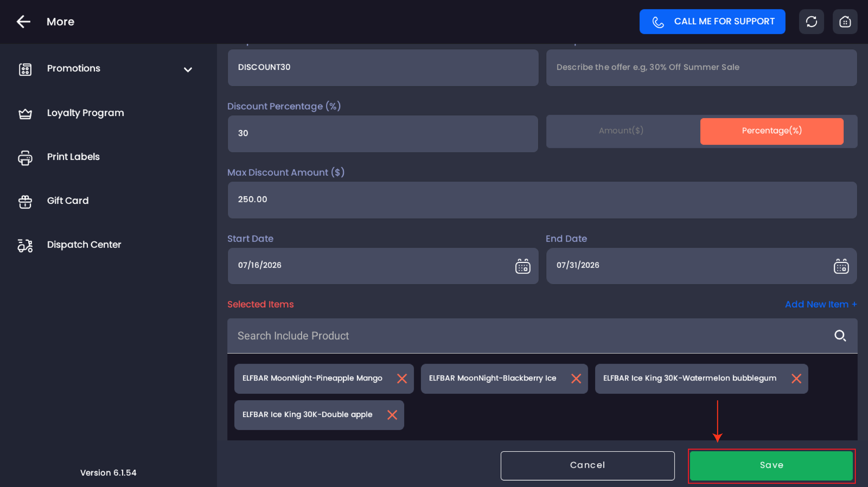Click the Print Labels printer icon
868x487 pixels.
pyautogui.click(x=25, y=157)
